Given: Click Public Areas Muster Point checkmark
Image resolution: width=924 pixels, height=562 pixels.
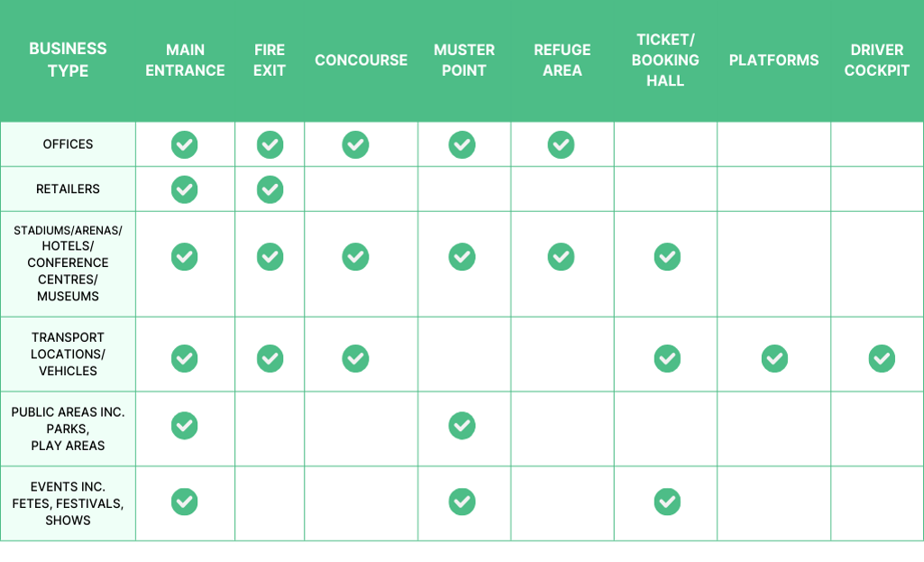Looking at the screenshot, I should tap(462, 425).
